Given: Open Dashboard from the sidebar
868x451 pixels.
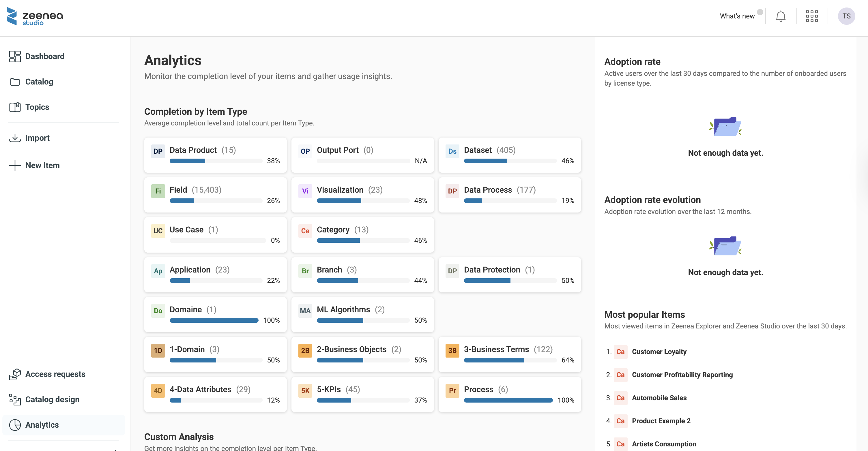Looking at the screenshot, I should click(x=44, y=56).
